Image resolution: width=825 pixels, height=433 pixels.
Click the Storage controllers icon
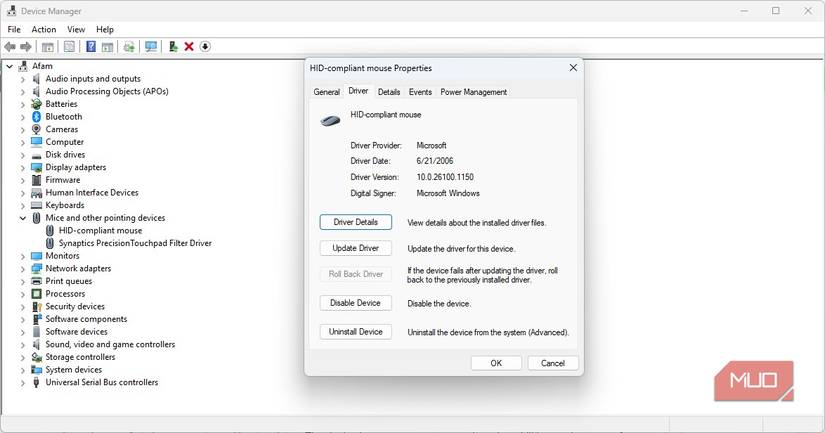tap(36, 357)
